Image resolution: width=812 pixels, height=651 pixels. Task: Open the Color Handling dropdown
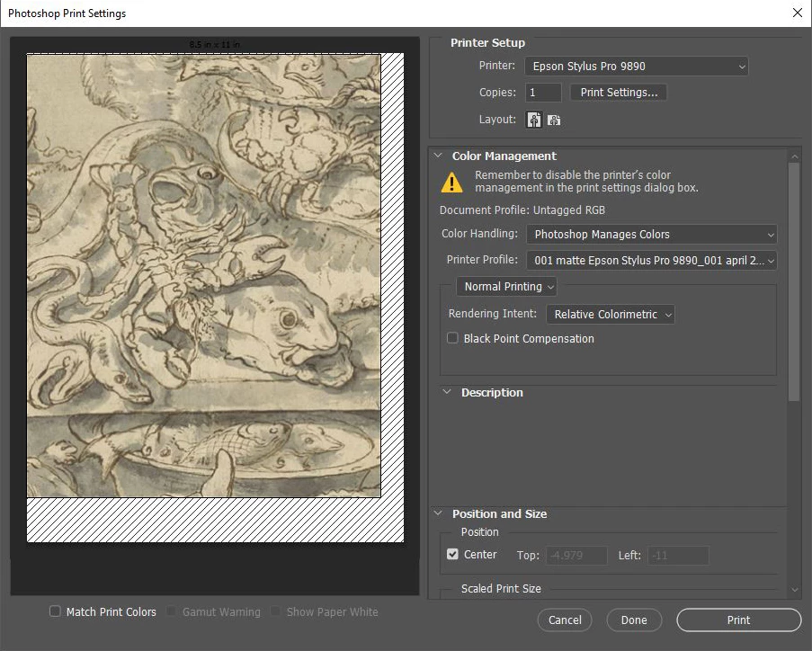[x=651, y=234]
